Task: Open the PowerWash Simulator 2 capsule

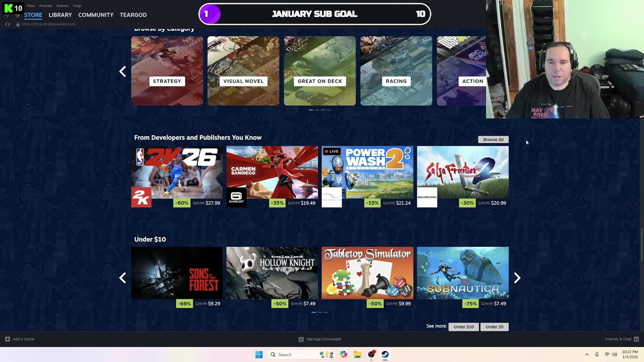Action: pyautogui.click(x=367, y=172)
